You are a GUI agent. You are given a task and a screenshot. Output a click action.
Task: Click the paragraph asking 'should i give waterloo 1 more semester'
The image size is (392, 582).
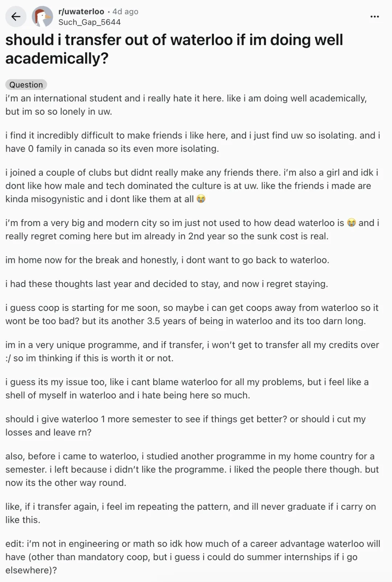coord(185,426)
